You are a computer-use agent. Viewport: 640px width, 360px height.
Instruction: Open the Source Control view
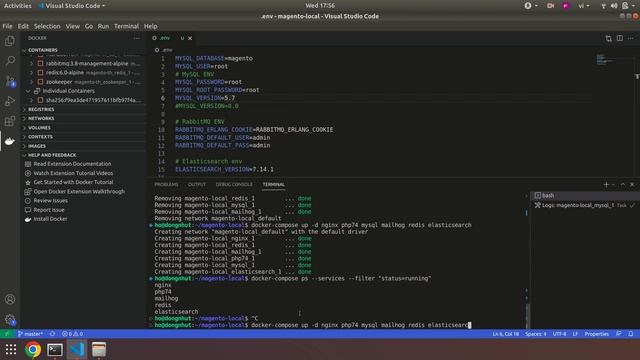[10, 81]
